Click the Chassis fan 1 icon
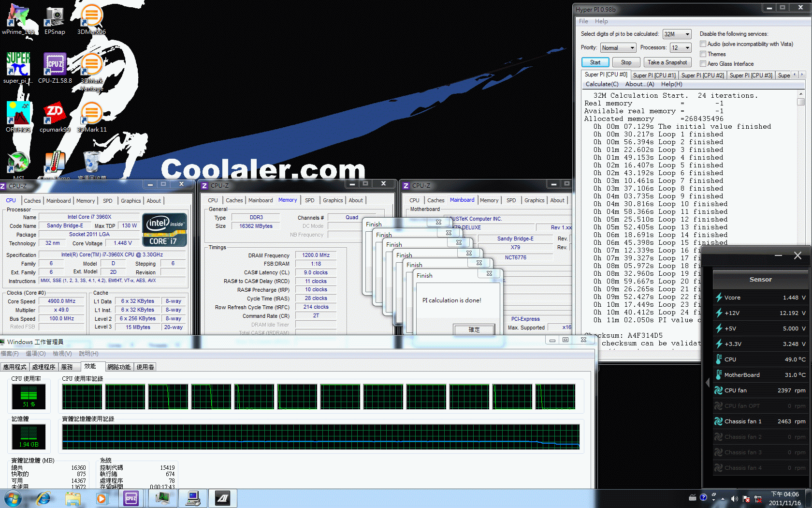 pyautogui.click(x=719, y=421)
